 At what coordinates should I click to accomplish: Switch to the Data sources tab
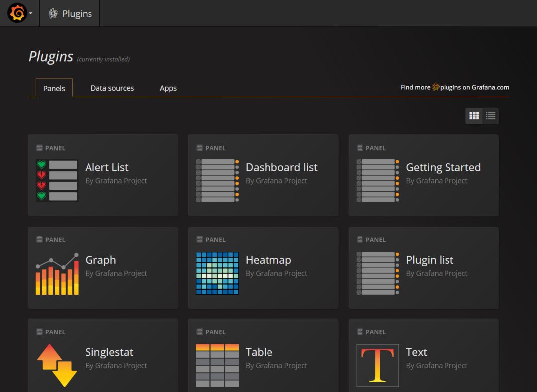112,88
